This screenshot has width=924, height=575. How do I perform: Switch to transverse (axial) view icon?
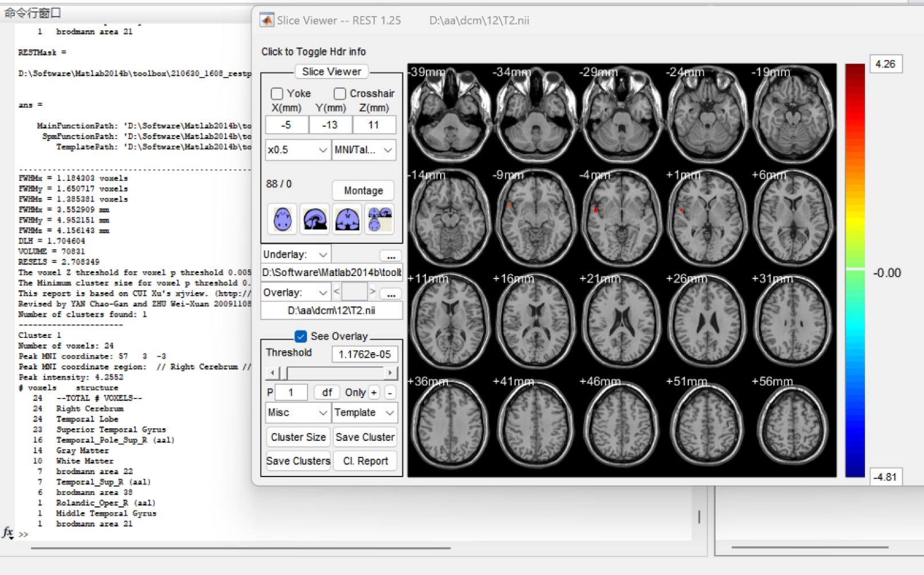tap(282, 219)
